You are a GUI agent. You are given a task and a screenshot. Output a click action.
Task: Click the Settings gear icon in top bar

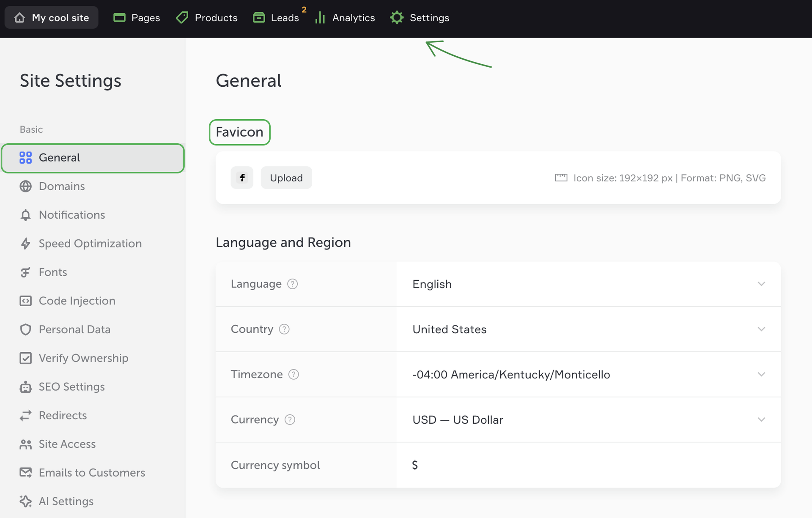(x=397, y=18)
